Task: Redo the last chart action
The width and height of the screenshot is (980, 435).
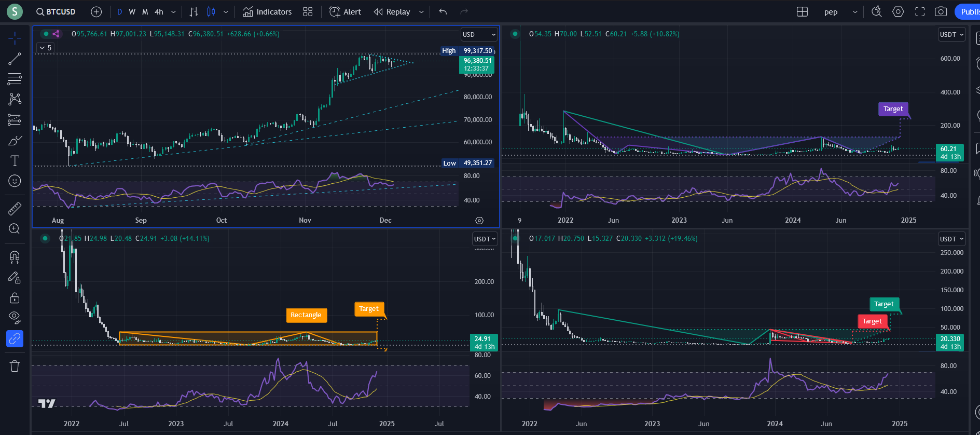Action: point(464,11)
